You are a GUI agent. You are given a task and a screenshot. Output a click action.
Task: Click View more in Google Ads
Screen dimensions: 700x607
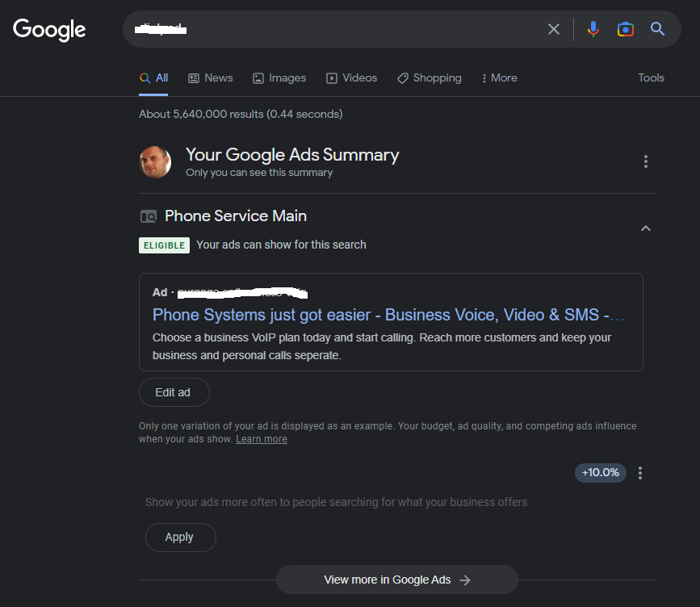397,580
